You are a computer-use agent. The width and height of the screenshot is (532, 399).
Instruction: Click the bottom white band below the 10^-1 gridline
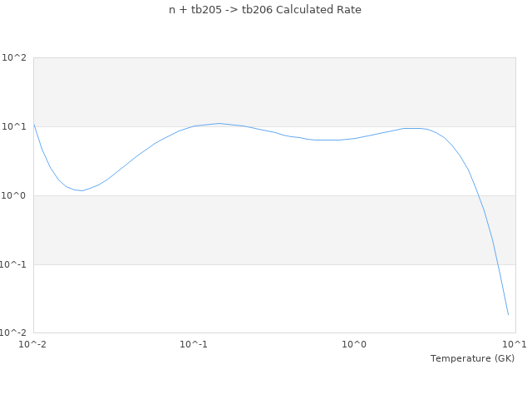[x=249, y=299]
